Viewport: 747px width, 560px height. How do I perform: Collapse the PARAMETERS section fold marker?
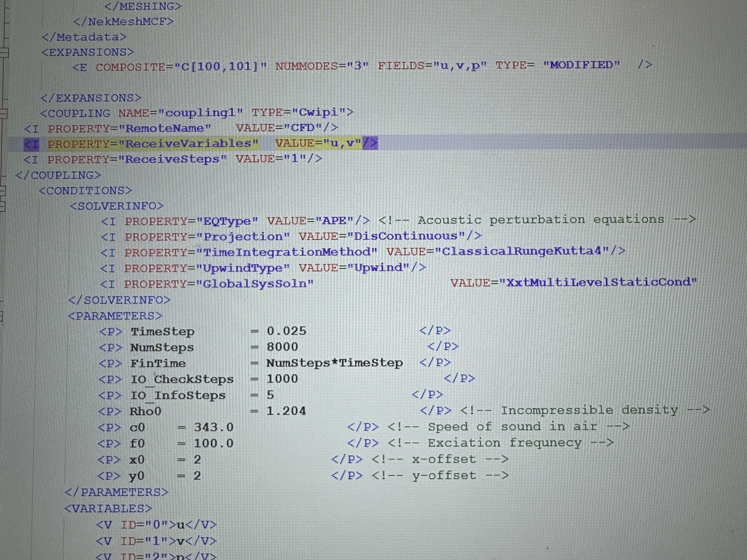click(x=1, y=317)
